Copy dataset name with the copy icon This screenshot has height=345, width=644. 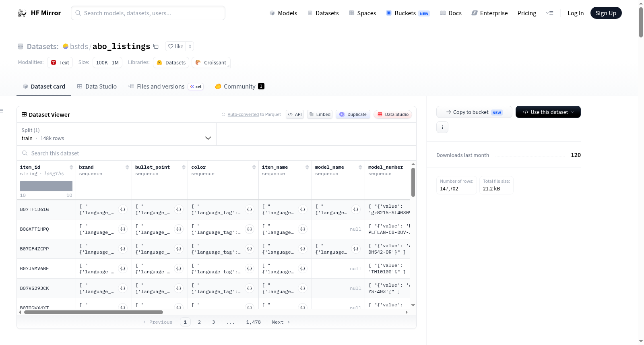(156, 46)
